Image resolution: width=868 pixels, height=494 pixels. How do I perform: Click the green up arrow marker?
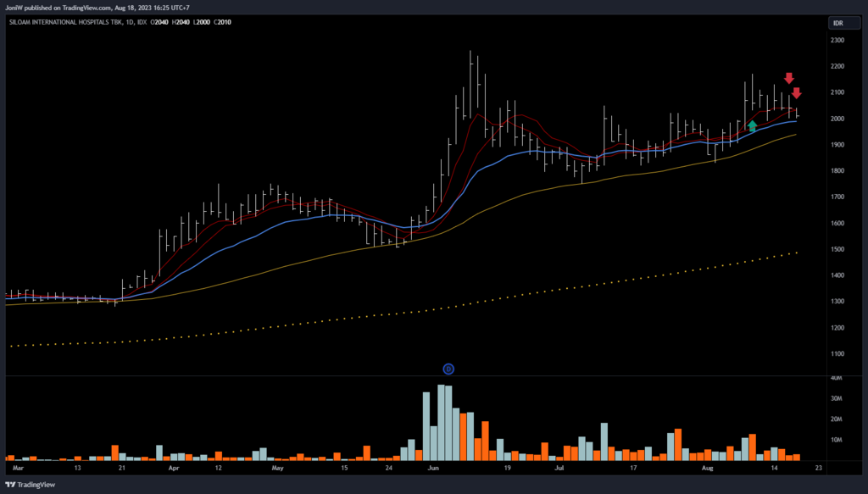[752, 126]
